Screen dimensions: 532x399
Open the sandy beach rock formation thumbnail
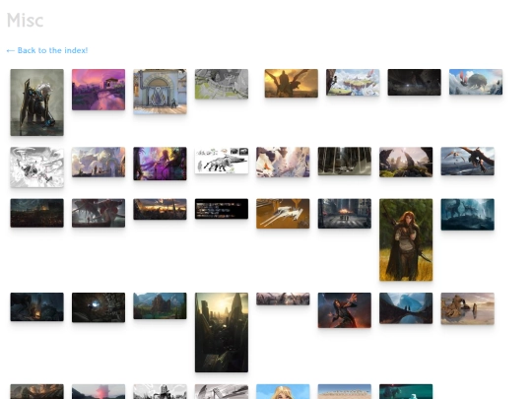click(x=468, y=308)
